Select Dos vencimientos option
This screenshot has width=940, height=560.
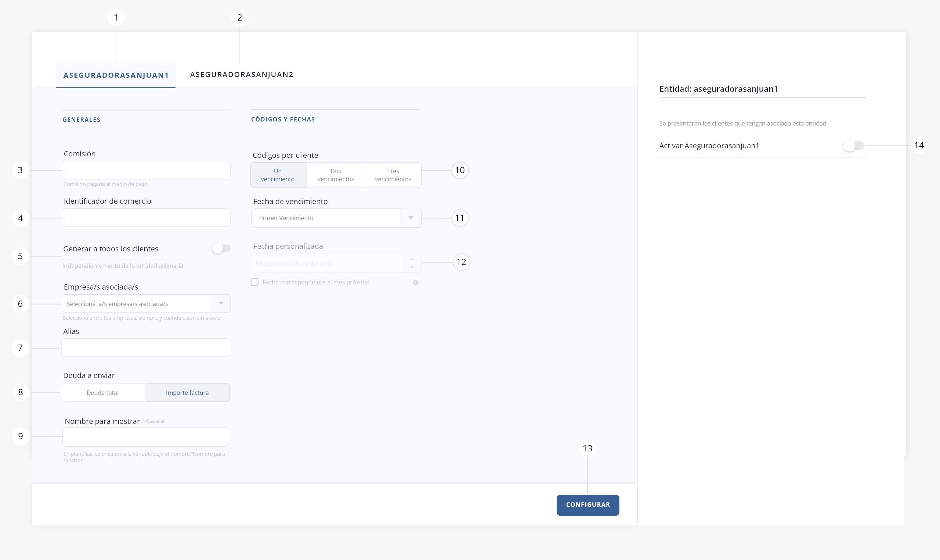coord(336,175)
